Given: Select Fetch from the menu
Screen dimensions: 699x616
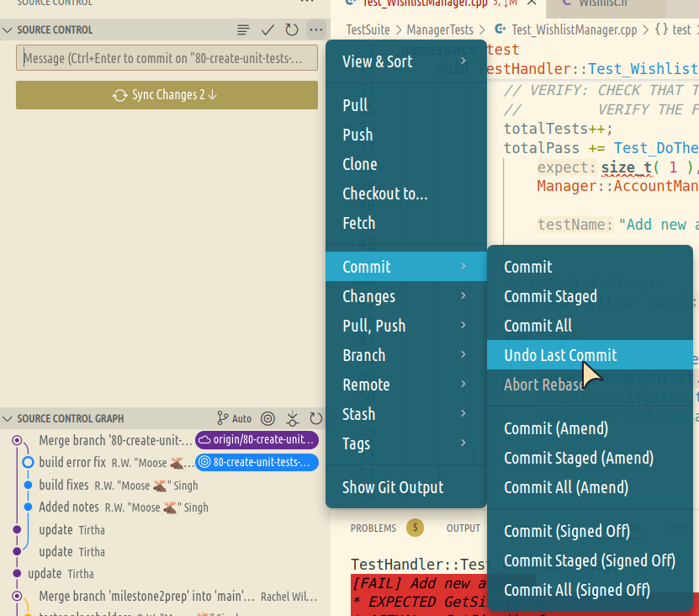Looking at the screenshot, I should 405,223.
